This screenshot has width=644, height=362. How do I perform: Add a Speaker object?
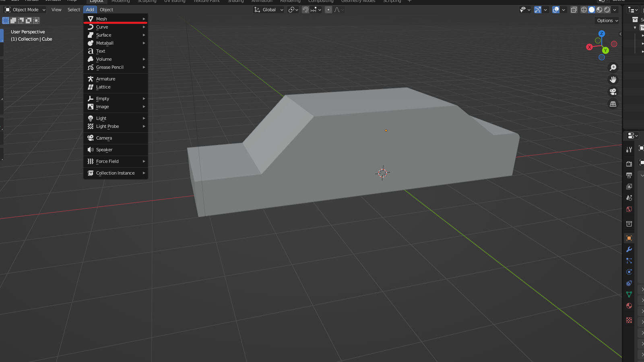click(116, 150)
